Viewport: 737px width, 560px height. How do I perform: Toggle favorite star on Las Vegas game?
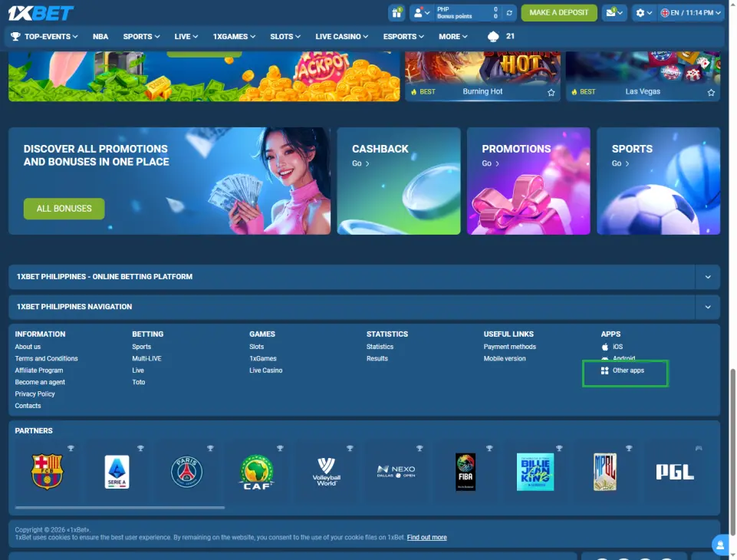710,91
